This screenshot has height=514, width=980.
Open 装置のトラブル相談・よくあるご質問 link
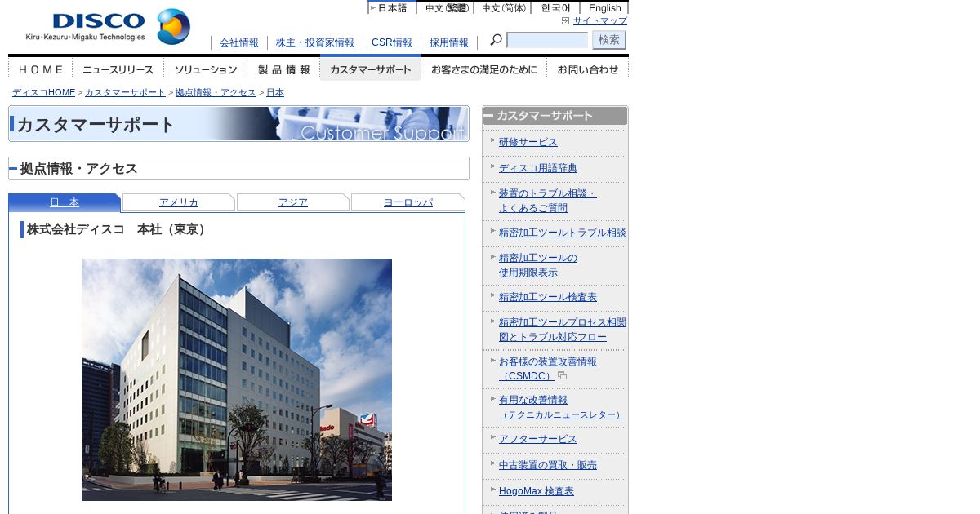548,201
